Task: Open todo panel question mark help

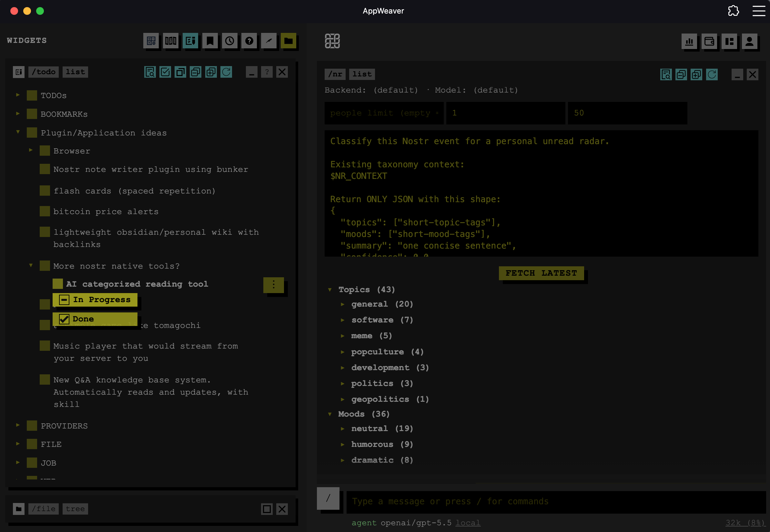Action: pos(267,72)
